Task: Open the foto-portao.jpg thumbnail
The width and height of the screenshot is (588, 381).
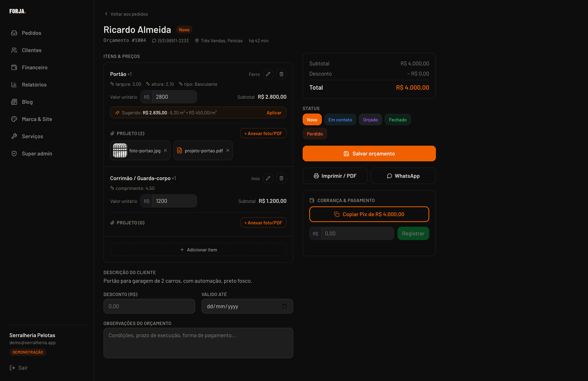Action: tap(120, 150)
